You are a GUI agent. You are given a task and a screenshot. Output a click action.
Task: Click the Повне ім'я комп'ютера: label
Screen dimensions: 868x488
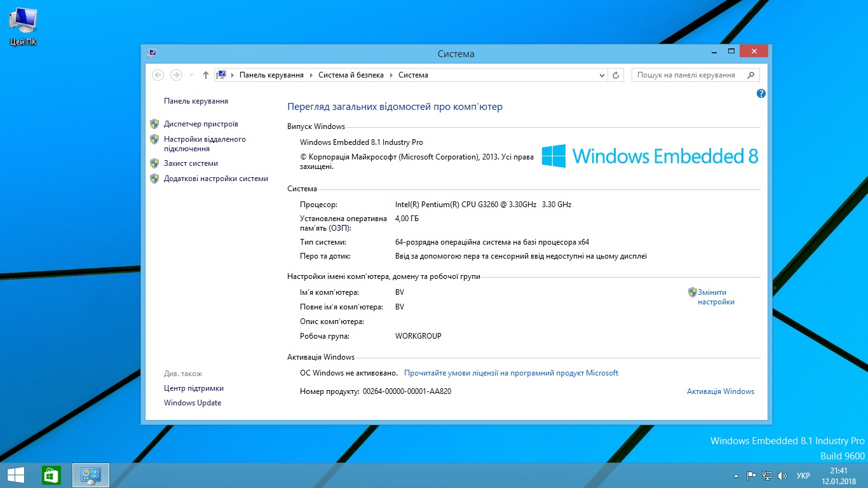click(341, 307)
